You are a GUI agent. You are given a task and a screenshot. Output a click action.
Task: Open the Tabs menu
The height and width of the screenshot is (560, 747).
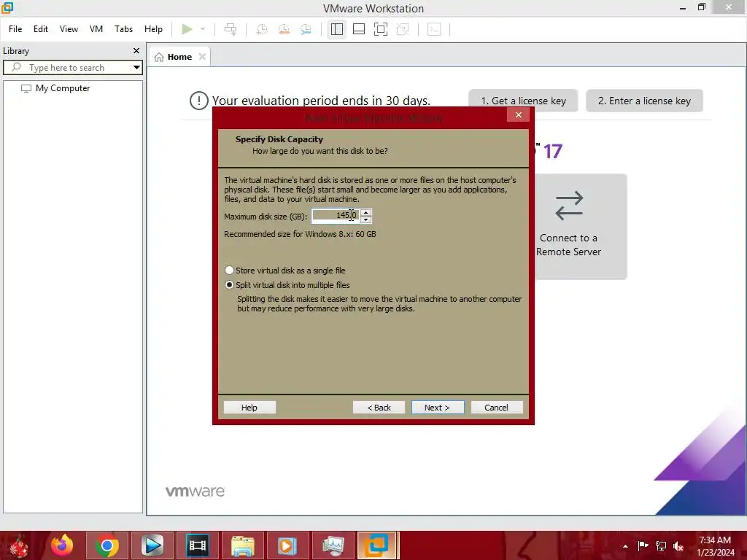(123, 29)
